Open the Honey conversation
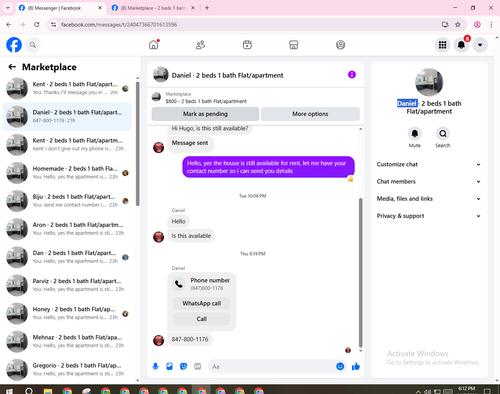 [x=67, y=313]
